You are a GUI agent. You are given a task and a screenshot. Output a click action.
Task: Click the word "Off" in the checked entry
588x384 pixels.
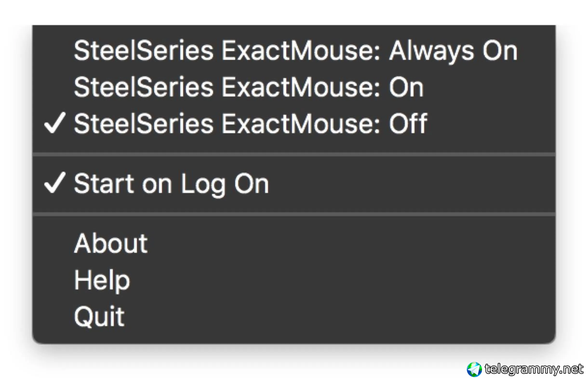[x=408, y=123]
